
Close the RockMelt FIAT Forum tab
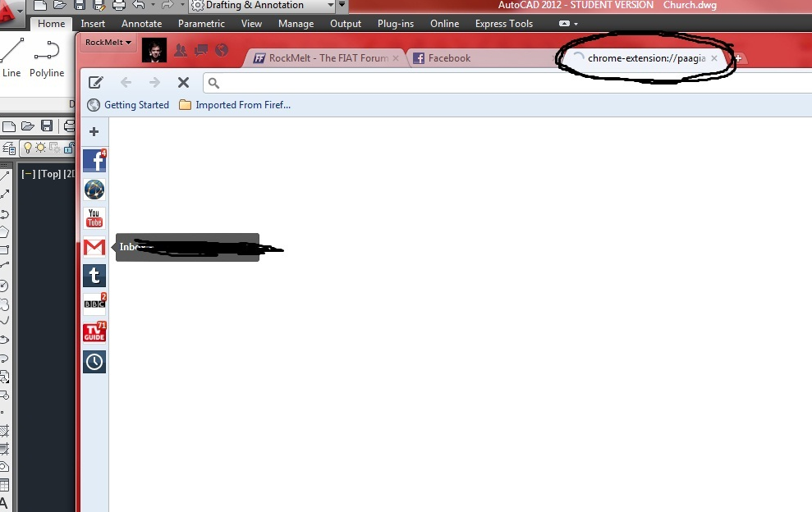[x=396, y=58]
